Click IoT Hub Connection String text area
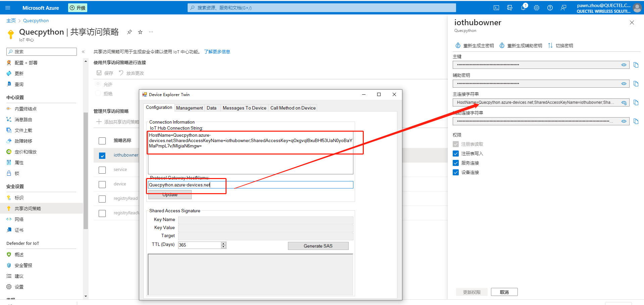 251,152
